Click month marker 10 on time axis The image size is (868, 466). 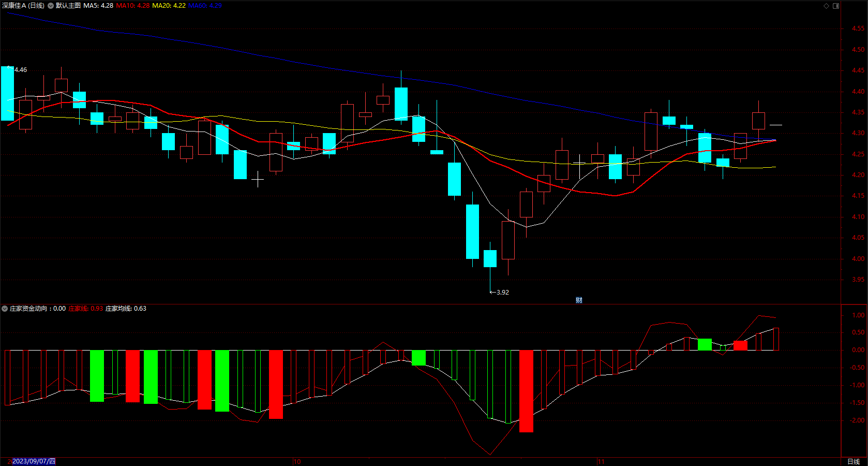click(x=297, y=461)
